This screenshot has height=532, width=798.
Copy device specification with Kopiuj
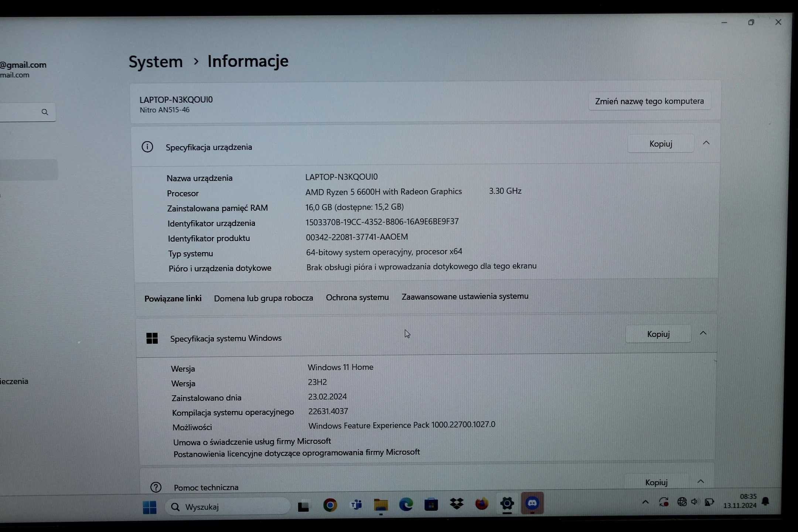pyautogui.click(x=661, y=143)
